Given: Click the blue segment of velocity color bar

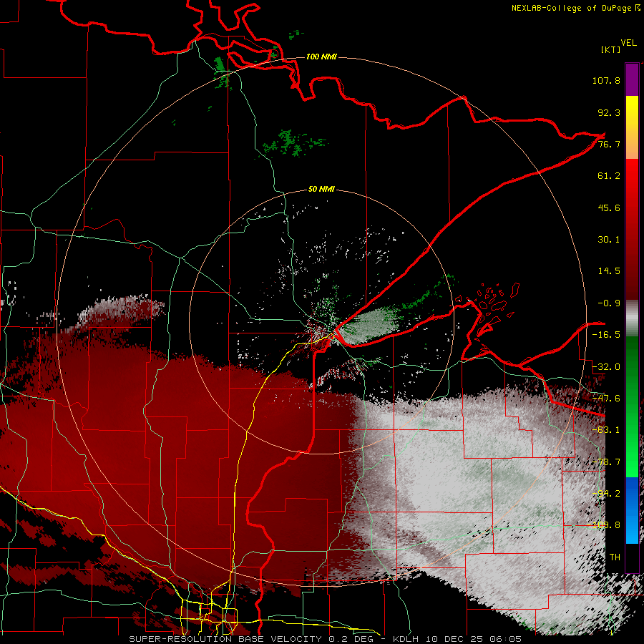Looking at the screenshot, I should pyautogui.click(x=632, y=510).
